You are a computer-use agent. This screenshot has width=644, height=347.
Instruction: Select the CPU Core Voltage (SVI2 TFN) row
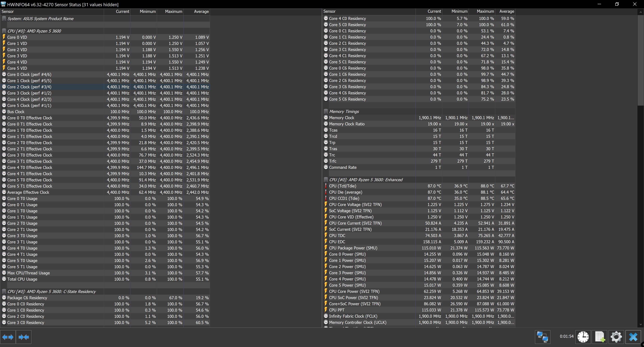(x=419, y=204)
